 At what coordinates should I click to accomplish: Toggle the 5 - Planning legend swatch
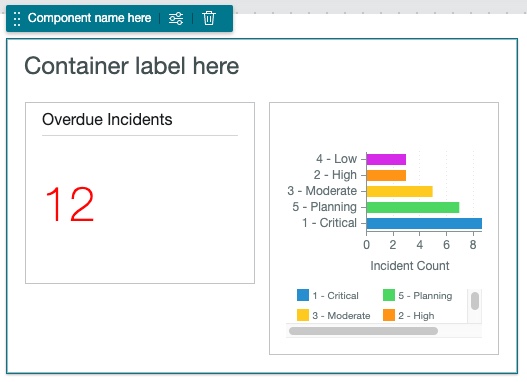click(389, 295)
